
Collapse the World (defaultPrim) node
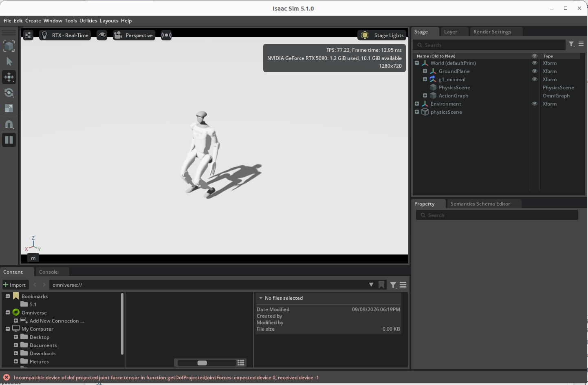click(417, 63)
